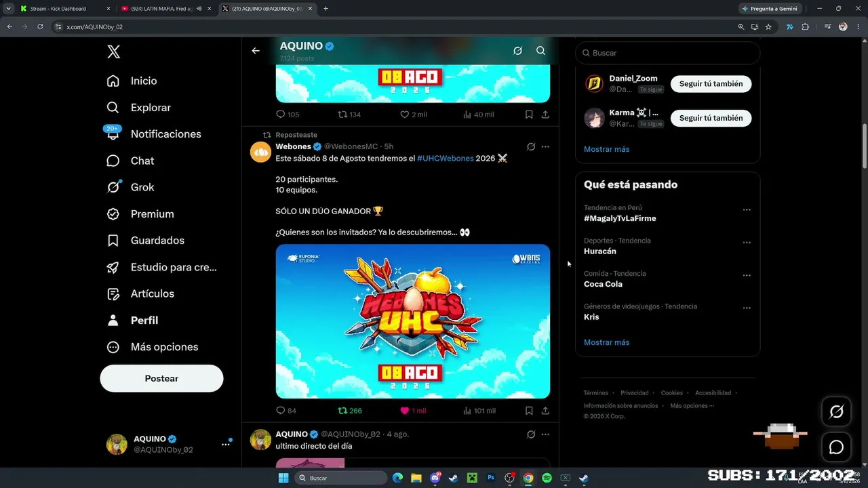Click the @WebonesMC handle
The width and height of the screenshot is (868, 488).
point(351,146)
